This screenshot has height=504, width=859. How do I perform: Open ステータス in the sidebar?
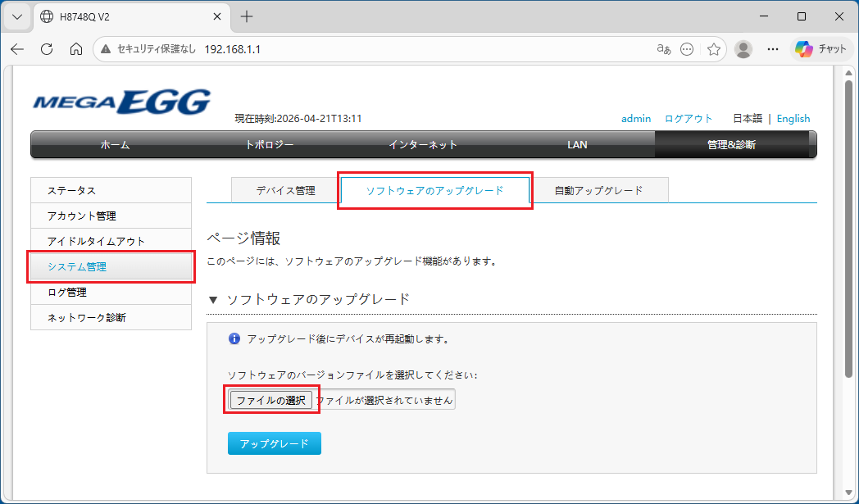[111, 190]
